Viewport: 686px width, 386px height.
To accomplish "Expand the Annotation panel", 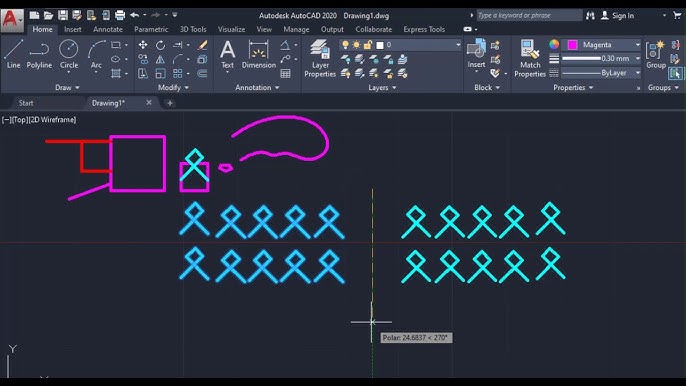I will [x=257, y=88].
